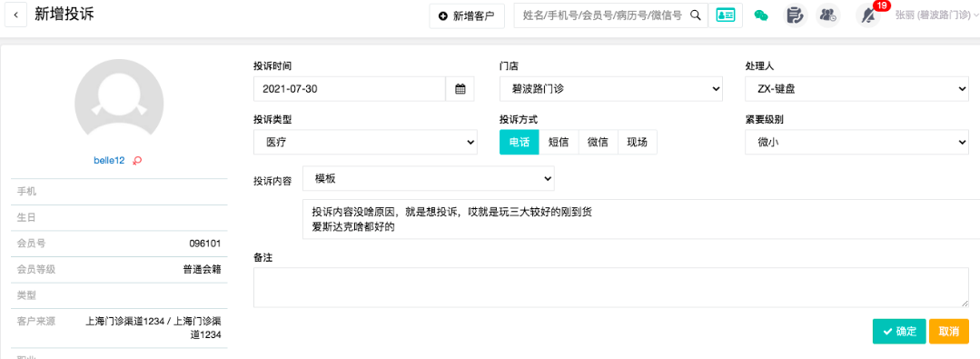Click the 取消 cancel button
980x359 pixels.
(x=949, y=332)
